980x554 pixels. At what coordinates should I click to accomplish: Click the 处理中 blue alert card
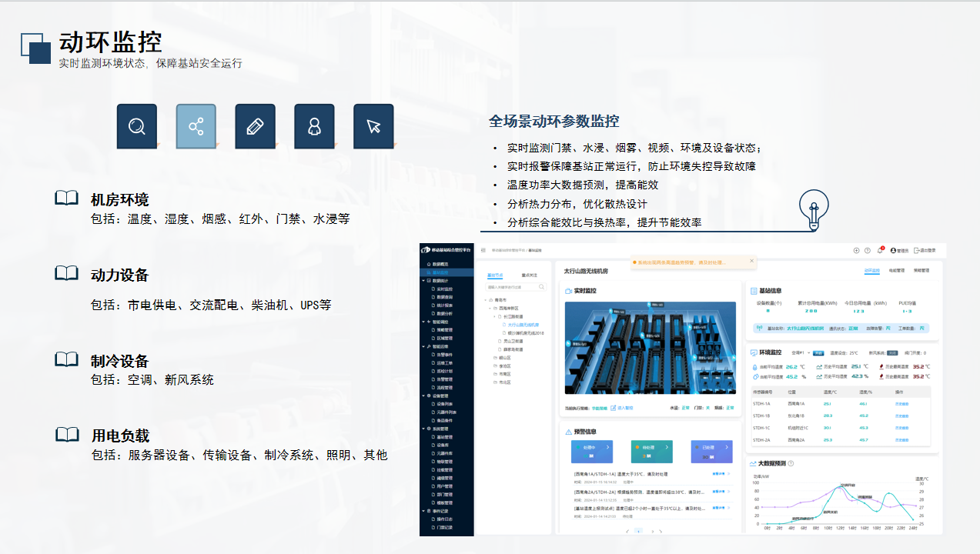pyautogui.click(x=591, y=452)
